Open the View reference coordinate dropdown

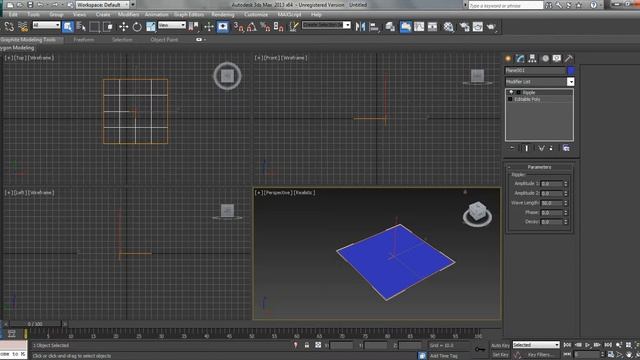[172, 25]
